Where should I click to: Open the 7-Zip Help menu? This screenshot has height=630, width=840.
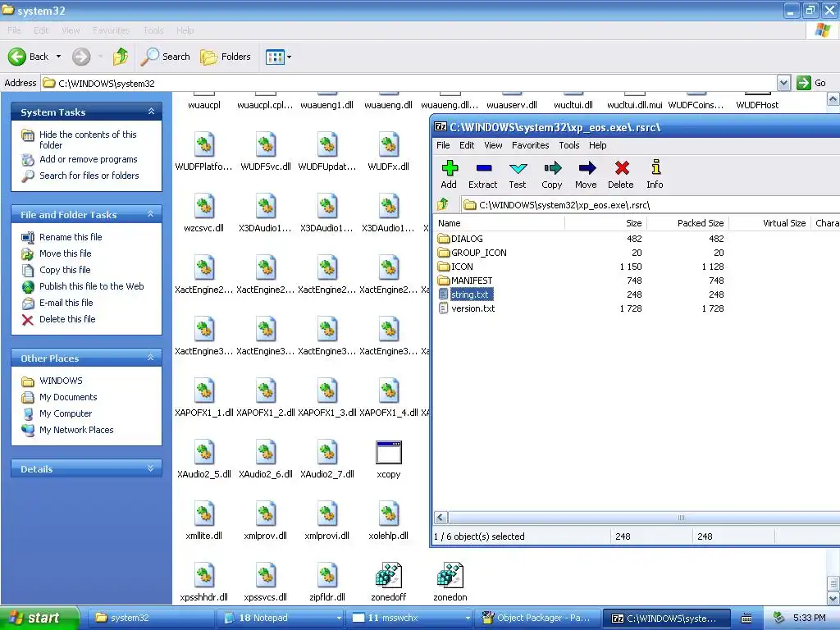pos(597,145)
